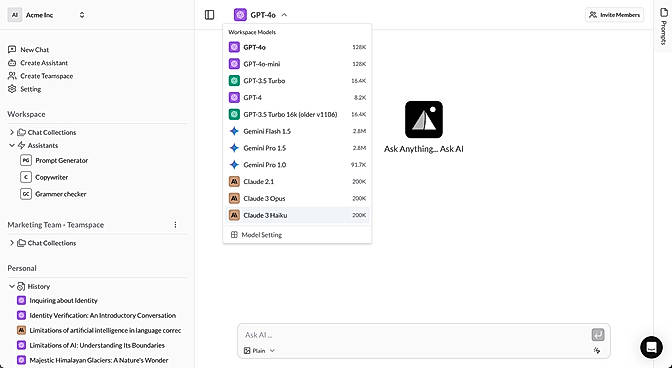Click the Prompt Generator PG badge icon
The height and width of the screenshot is (368, 672).
click(26, 160)
